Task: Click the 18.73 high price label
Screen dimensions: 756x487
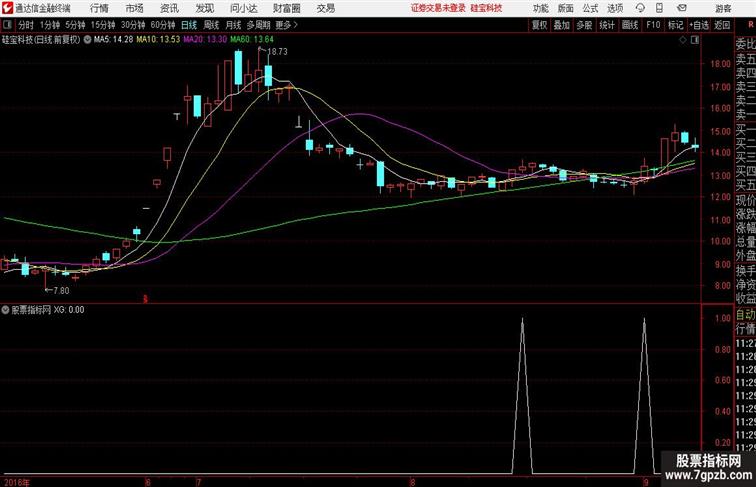Action: [277, 51]
